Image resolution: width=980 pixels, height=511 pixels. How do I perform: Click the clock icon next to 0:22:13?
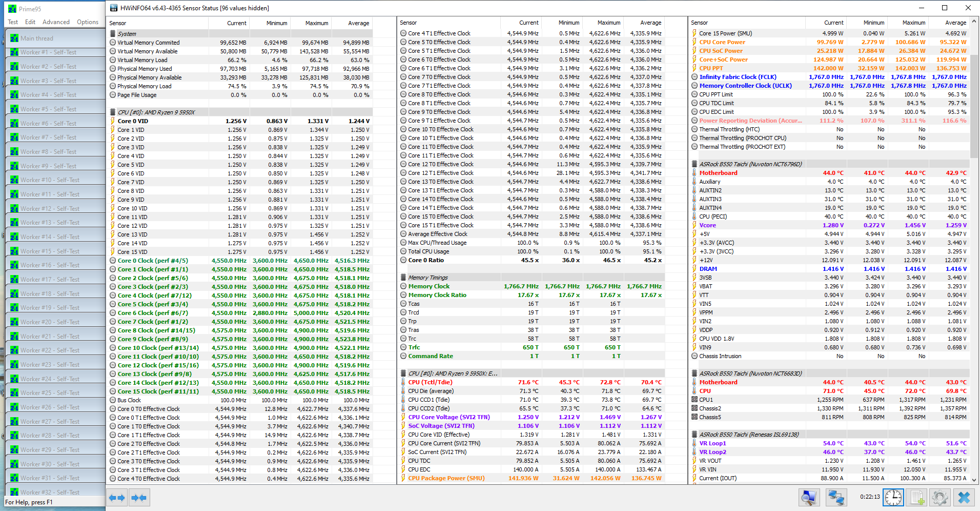[893, 497]
